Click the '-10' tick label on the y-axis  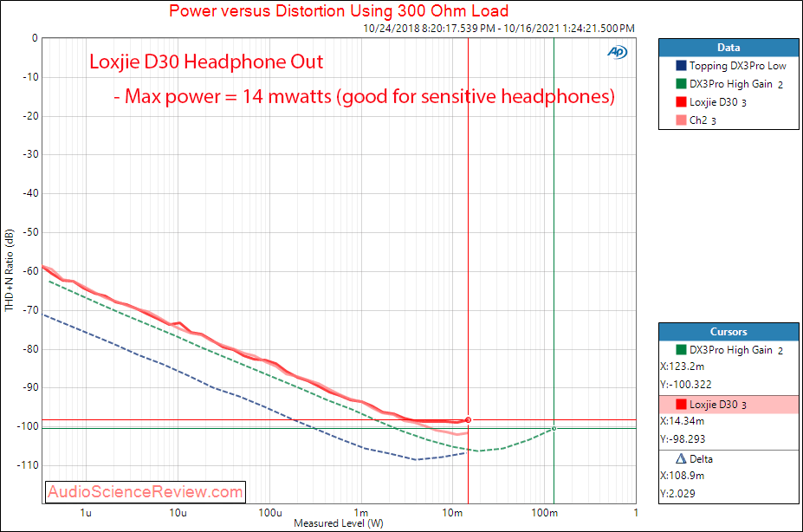[x=30, y=77]
